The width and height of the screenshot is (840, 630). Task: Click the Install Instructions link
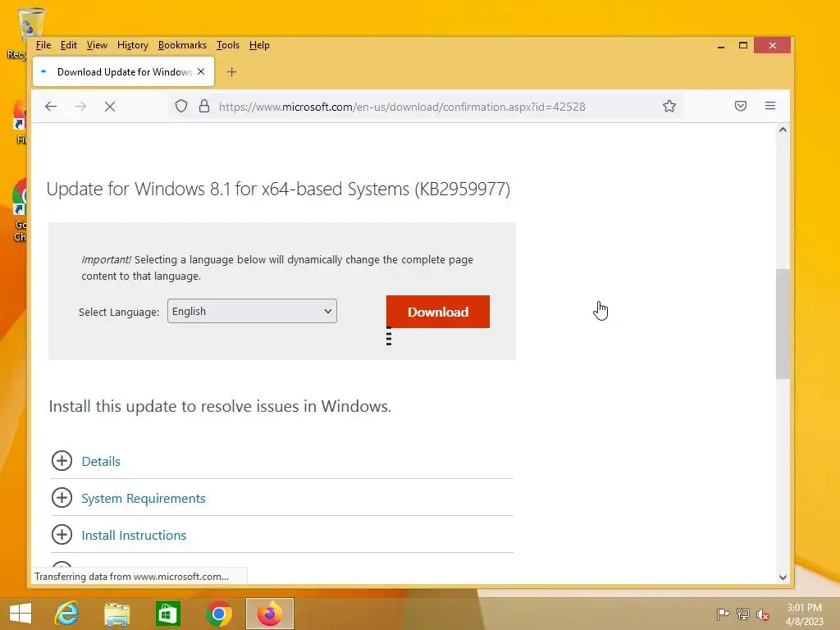pos(134,535)
